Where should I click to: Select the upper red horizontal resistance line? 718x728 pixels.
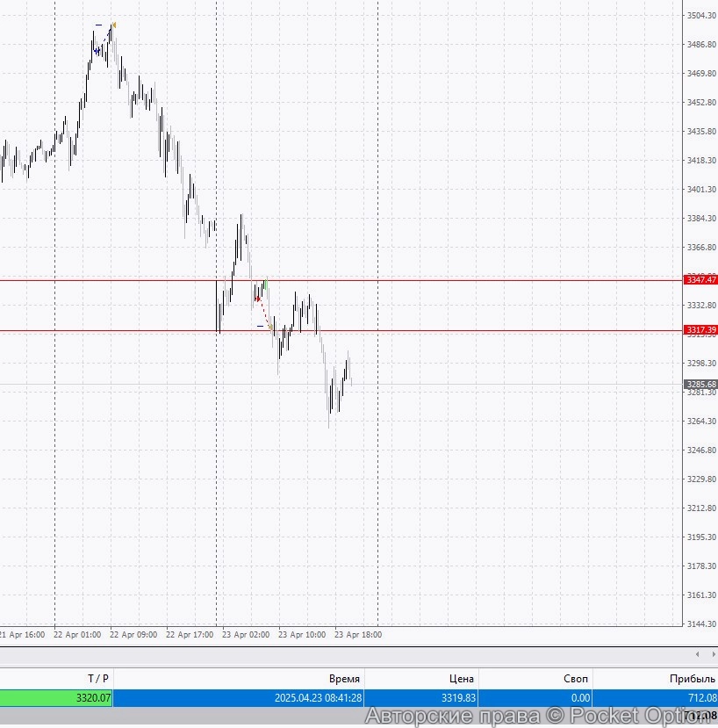439,280
